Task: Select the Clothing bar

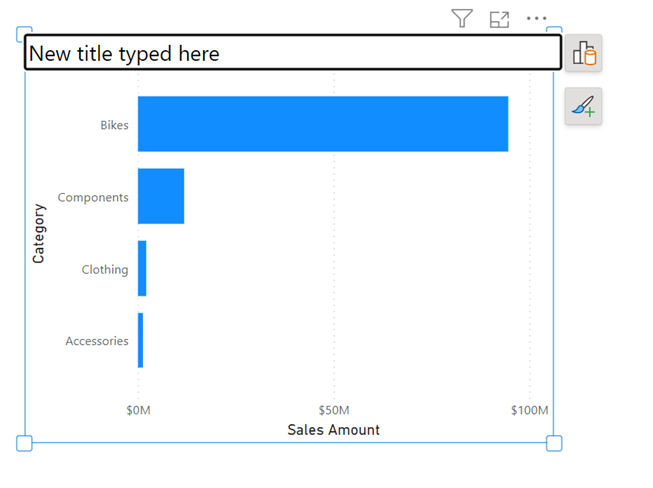Action: tap(142, 268)
